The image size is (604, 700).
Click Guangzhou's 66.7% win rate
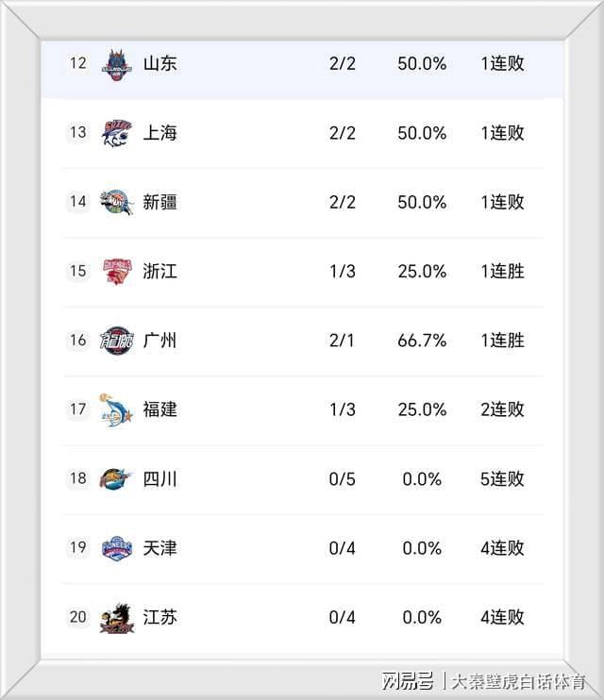pos(422,341)
